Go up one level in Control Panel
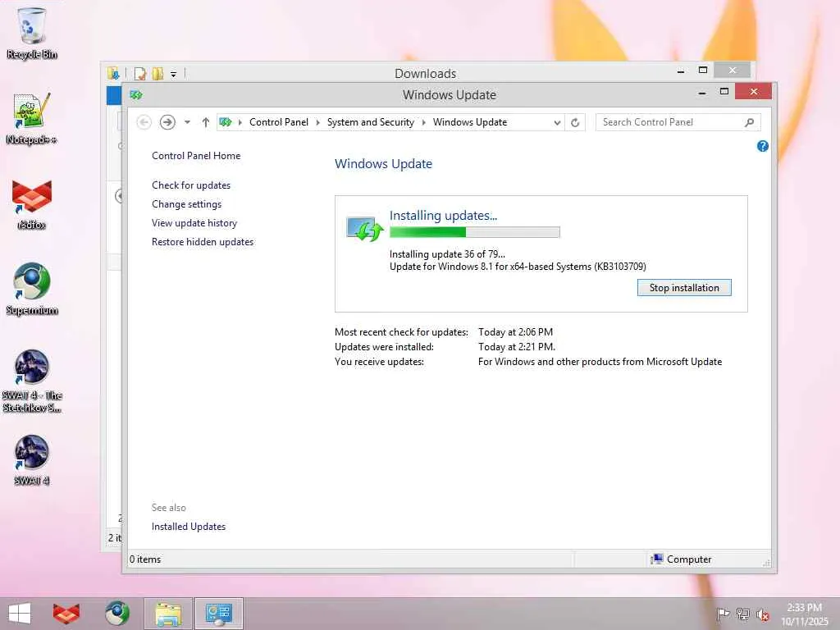 (206, 123)
